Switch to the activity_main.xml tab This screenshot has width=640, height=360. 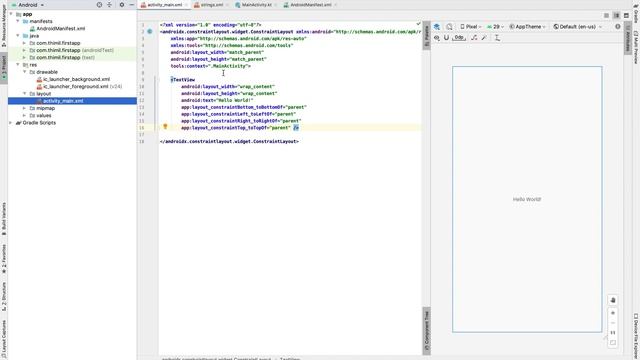pos(164,5)
